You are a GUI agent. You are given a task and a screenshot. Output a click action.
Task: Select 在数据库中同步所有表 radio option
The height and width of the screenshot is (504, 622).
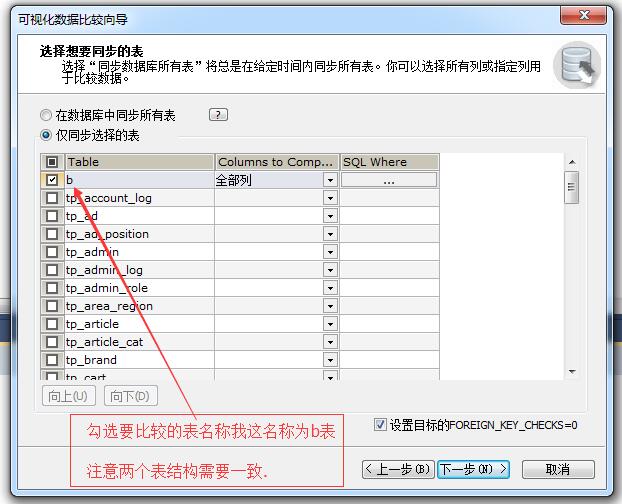tap(46, 116)
